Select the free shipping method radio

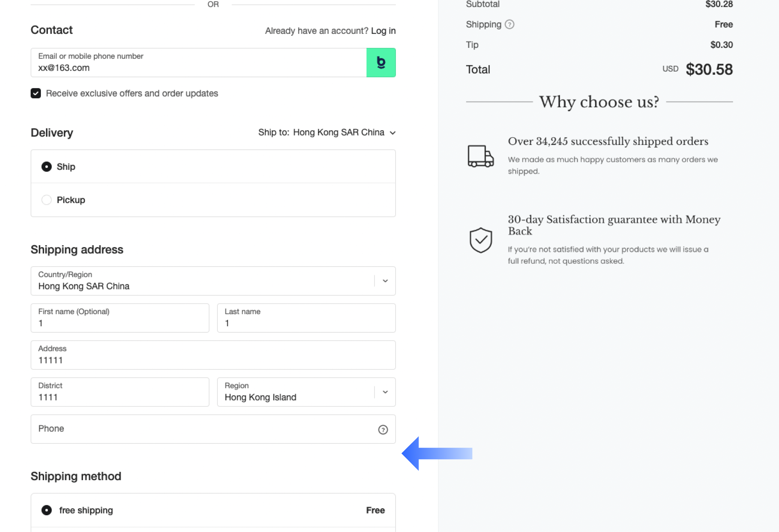click(47, 510)
